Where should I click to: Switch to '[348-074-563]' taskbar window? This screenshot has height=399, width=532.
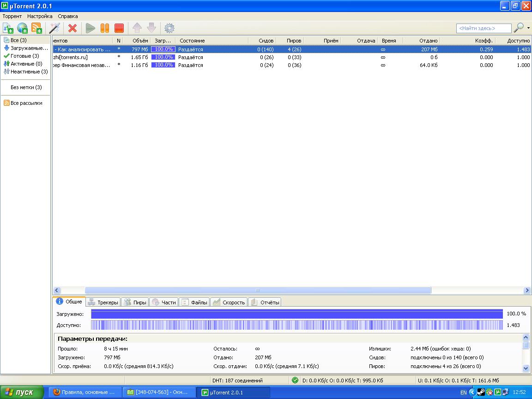click(x=159, y=392)
